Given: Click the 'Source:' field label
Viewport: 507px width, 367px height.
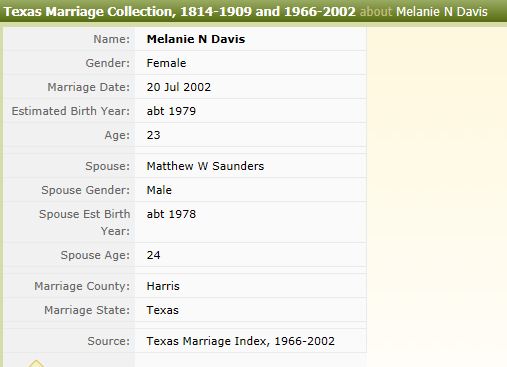Looking at the screenshot, I should [109, 341].
